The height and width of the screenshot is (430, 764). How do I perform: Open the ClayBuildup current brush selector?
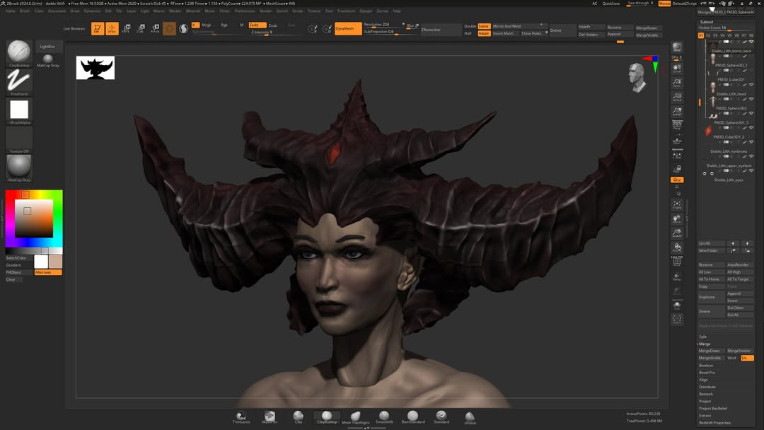pos(19,53)
